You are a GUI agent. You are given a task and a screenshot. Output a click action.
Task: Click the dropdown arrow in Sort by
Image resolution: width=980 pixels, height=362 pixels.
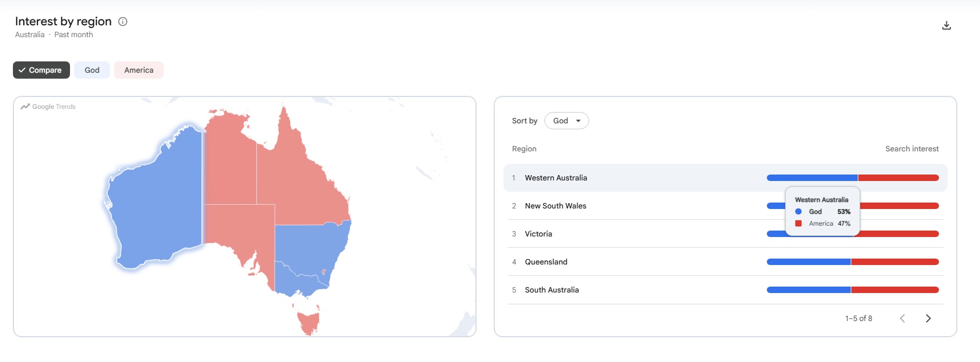[x=578, y=121]
